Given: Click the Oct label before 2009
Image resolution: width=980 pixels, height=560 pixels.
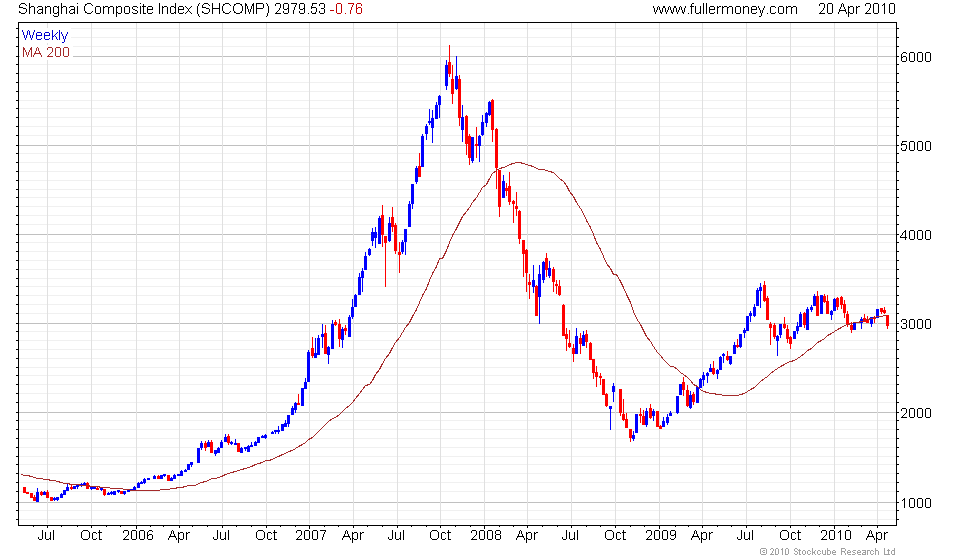Looking at the screenshot, I should pyautogui.click(x=615, y=535).
